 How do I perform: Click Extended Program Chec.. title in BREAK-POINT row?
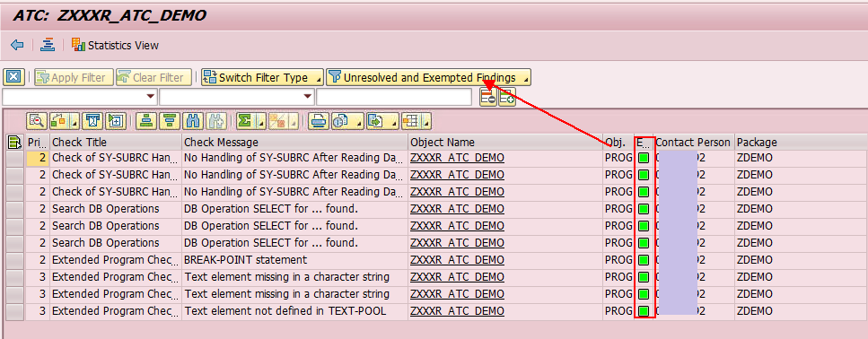click(x=116, y=260)
